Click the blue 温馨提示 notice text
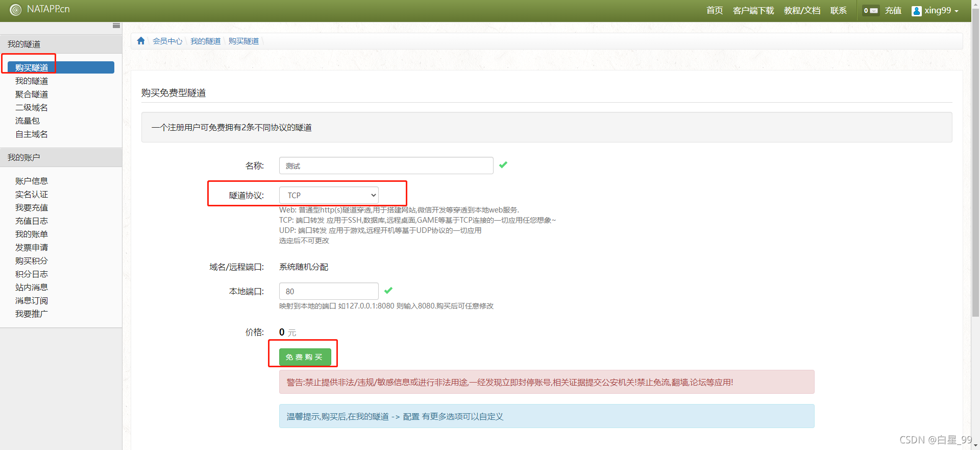 click(395, 416)
